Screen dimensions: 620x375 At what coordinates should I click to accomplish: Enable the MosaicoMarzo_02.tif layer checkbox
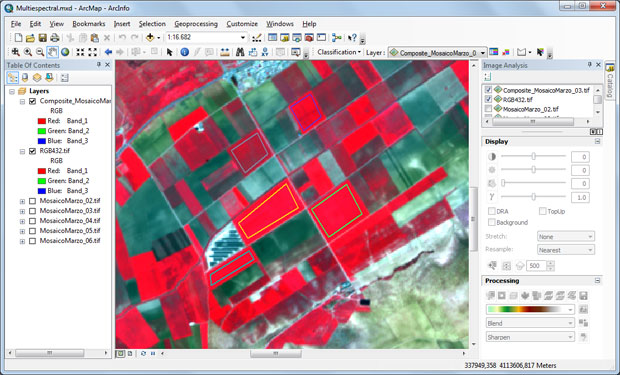click(x=32, y=201)
